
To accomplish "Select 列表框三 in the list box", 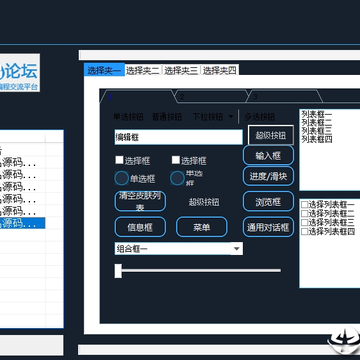I will pyautogui.click(x=317, y=131).
